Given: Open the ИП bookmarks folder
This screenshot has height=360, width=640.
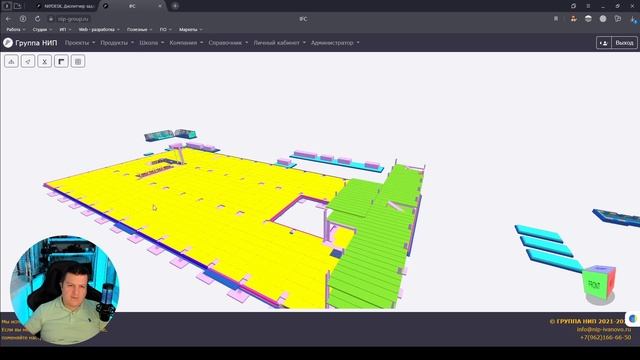Looking at the screenshot, I should click(x=65, y=29).
